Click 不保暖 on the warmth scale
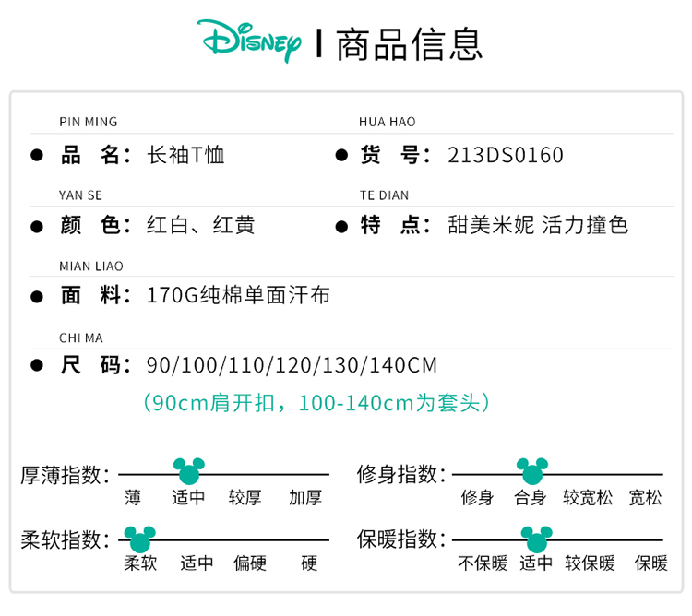692x616 pixels. point(483,563)
